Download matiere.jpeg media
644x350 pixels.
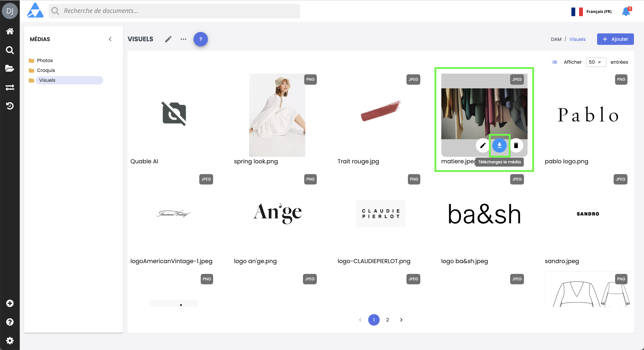coord(499,145)
